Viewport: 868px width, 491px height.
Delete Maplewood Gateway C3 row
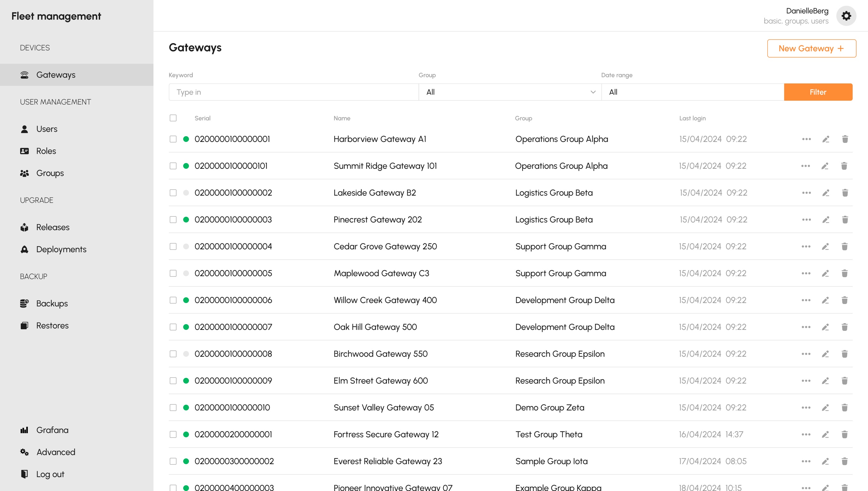(x=844, y=274)
